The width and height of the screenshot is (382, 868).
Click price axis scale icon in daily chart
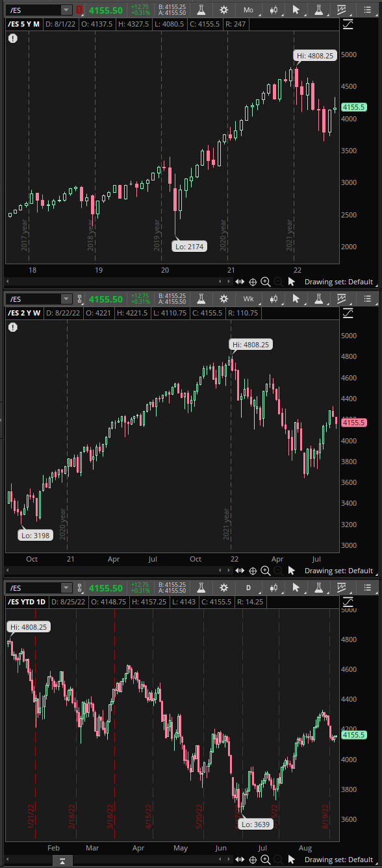click(348, 601)
